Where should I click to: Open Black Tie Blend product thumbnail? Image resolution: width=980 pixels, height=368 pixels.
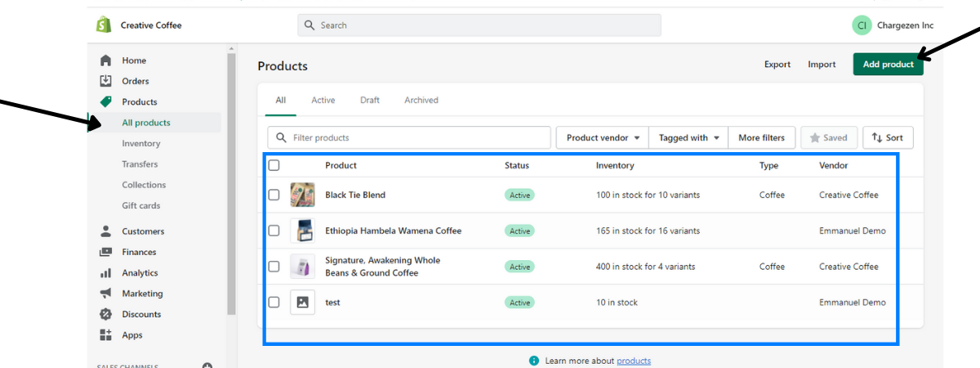302,195
